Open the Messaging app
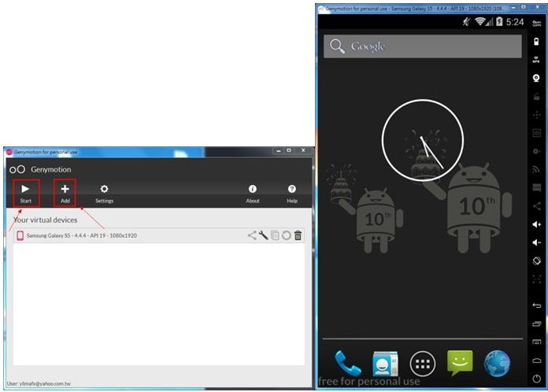548x392 pixels. pyautogui.click(x=460, y=363)
